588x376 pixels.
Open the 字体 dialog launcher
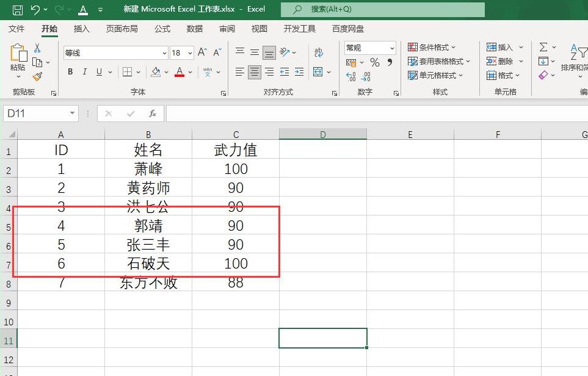pyautogui.click(x=223, y=93)
